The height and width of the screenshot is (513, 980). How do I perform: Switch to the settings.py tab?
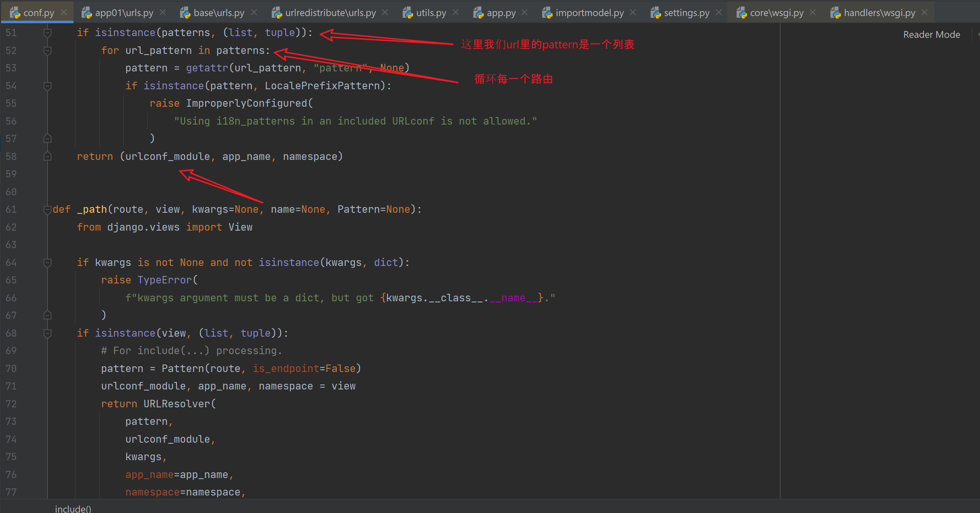(x=686, y=13)
